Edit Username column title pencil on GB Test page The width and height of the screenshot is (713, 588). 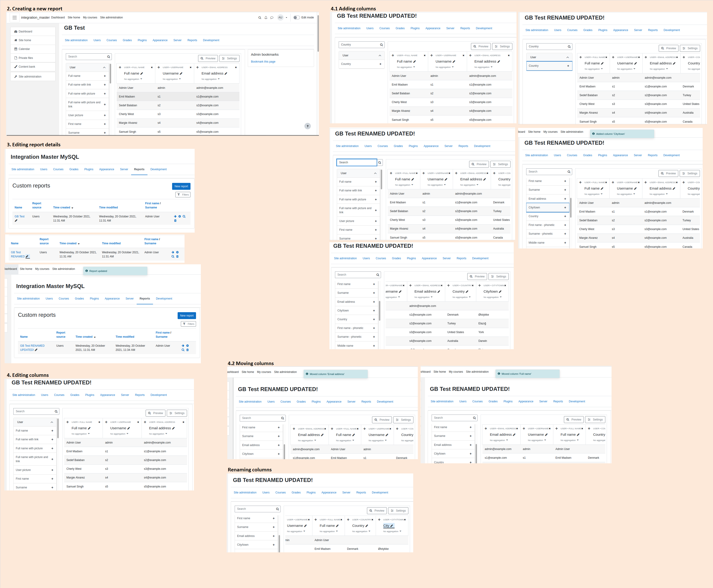(181, 74)
